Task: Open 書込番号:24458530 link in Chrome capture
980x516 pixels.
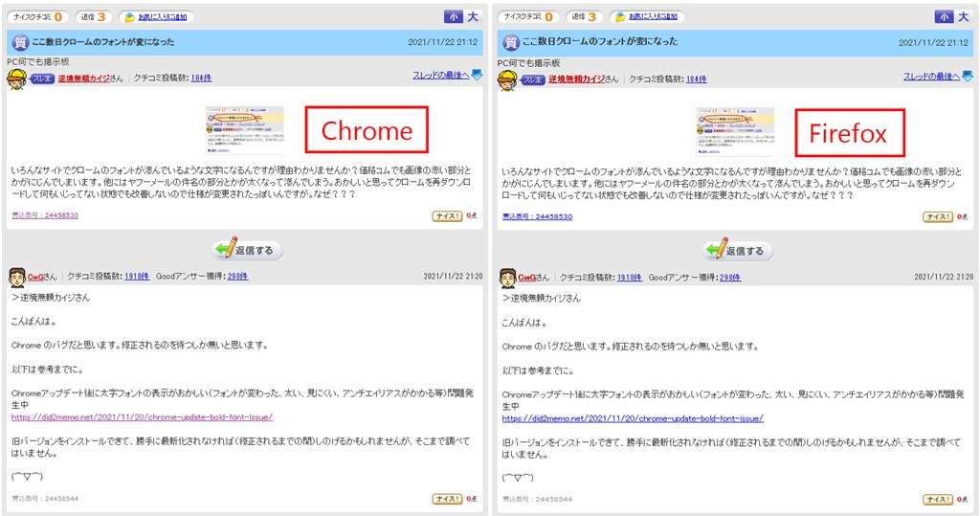Action: [45, 215]
